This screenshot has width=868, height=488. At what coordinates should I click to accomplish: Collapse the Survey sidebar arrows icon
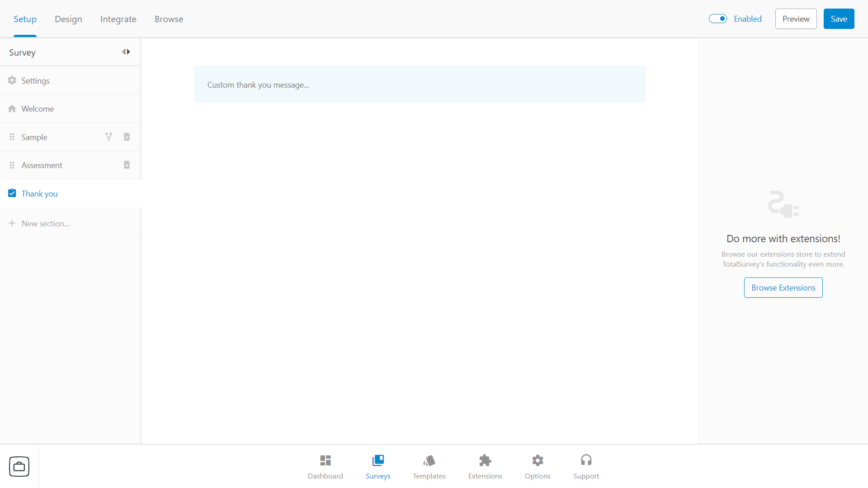pos(126,52)
